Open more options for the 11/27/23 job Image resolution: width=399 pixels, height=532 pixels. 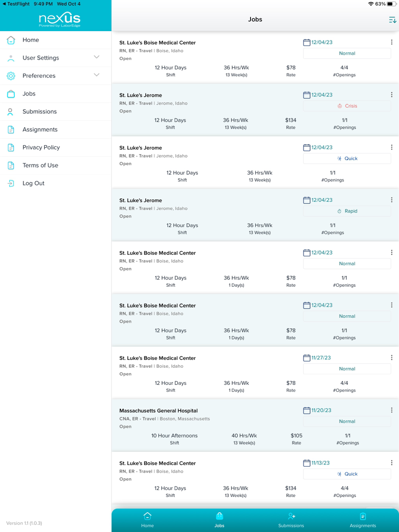391,358
